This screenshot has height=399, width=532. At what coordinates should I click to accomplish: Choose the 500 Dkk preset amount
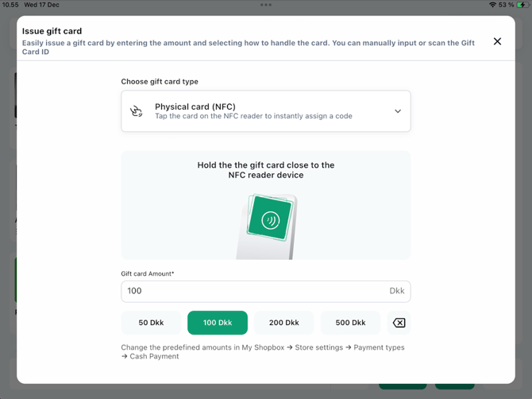coord(350,323)
